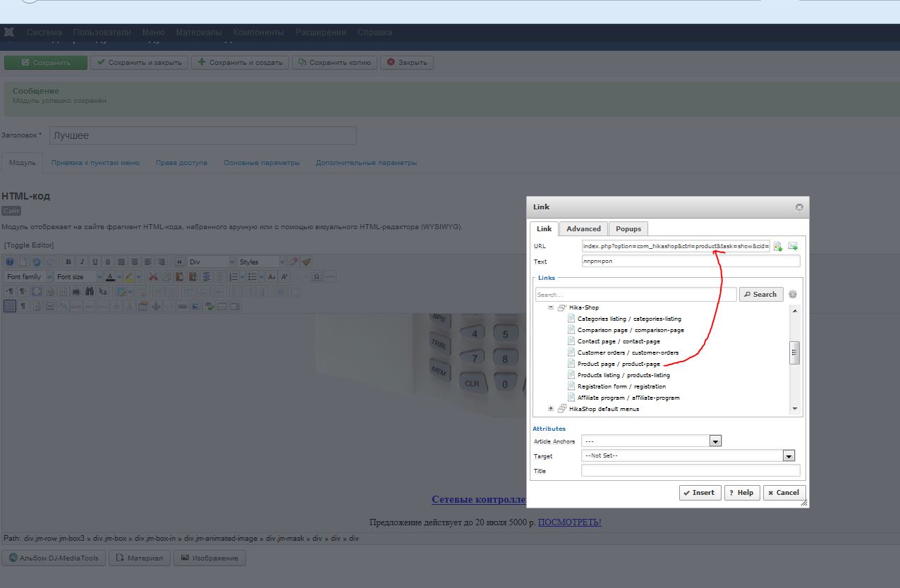Select Categories listing / categories-listing item
The height and width of the screenshot is (588, 900).
[629, 319]
